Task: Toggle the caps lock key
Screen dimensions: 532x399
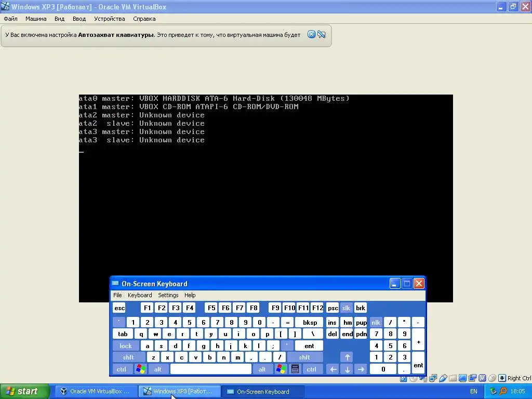Action: coord(126,345)
